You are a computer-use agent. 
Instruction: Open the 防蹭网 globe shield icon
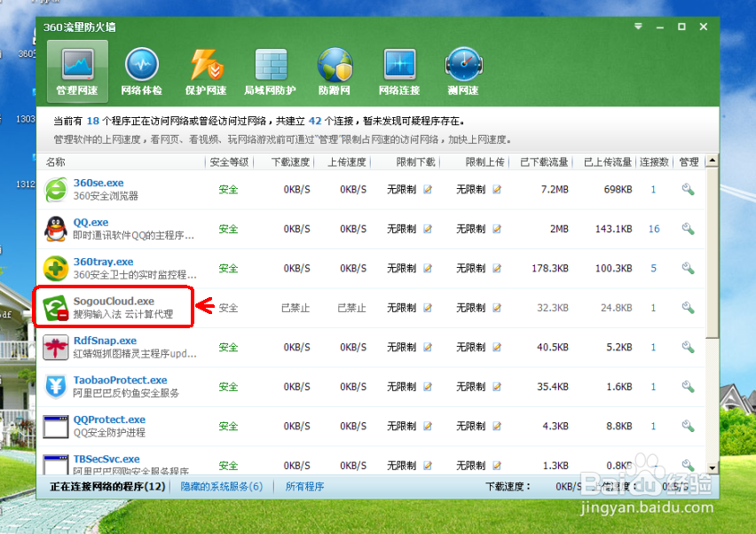coord(335,71)
